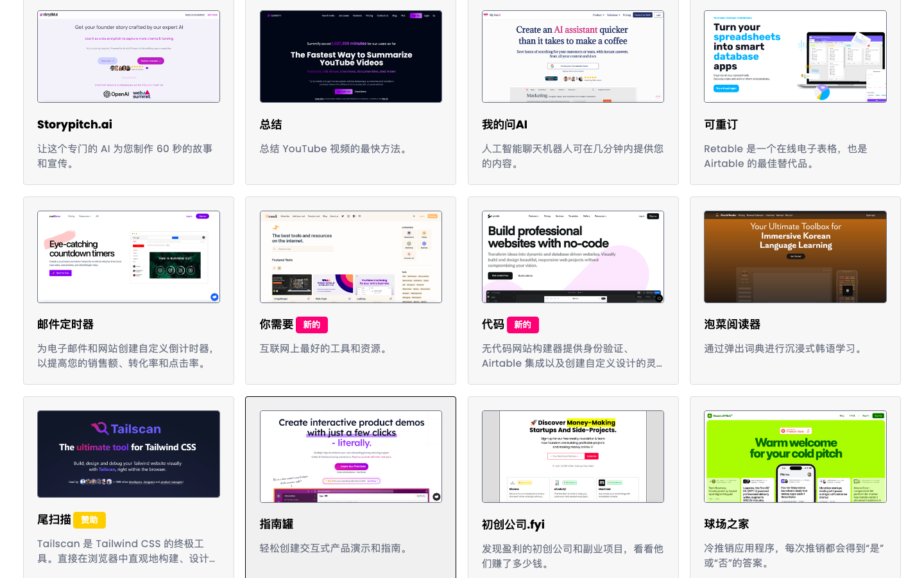Open the Money-Making Startups thumbnail
This screenshot has width=924, height=578.
click(x=573, y=457)
